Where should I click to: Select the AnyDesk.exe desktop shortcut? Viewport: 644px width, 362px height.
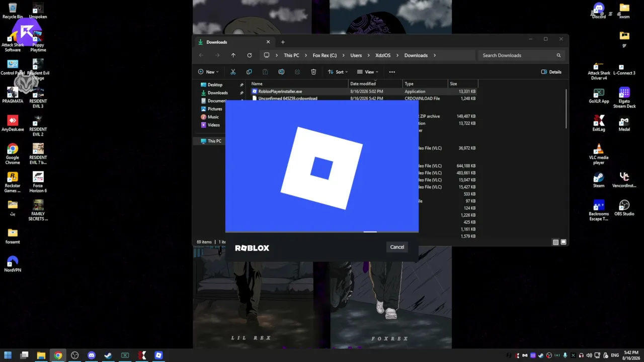[x=13, y=124]
